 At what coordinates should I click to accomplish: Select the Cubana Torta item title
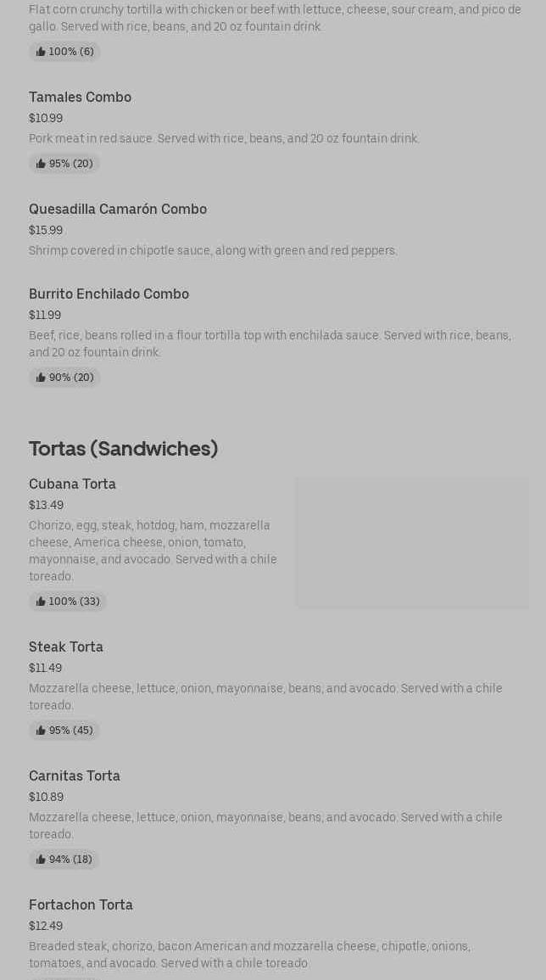tap(72, 484)
